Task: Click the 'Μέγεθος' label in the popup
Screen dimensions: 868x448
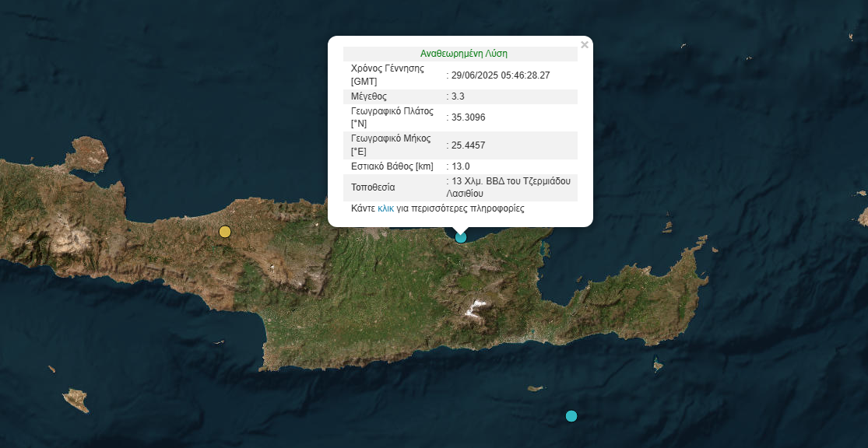Action: tap(369, 96)
